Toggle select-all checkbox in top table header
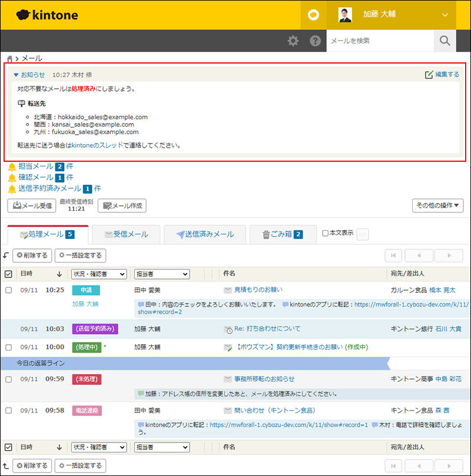471x476 pixels. 9,274
